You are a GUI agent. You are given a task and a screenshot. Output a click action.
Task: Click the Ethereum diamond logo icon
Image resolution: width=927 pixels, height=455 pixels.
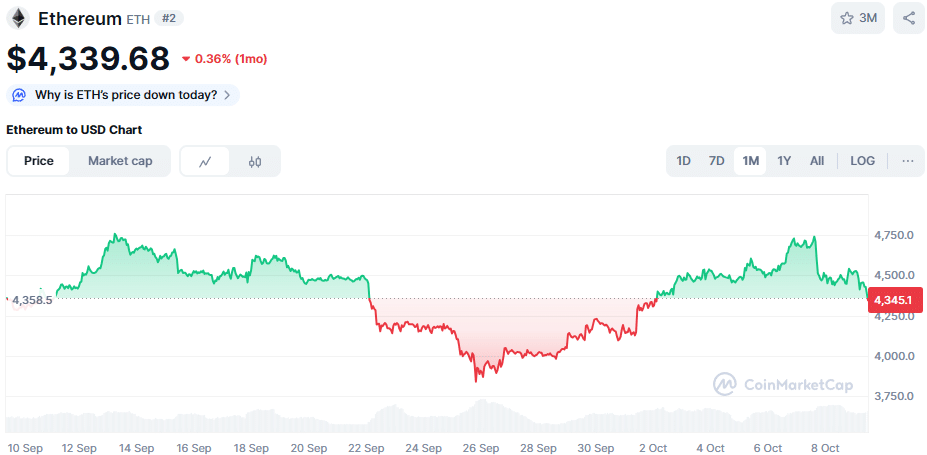pos(18,18)
